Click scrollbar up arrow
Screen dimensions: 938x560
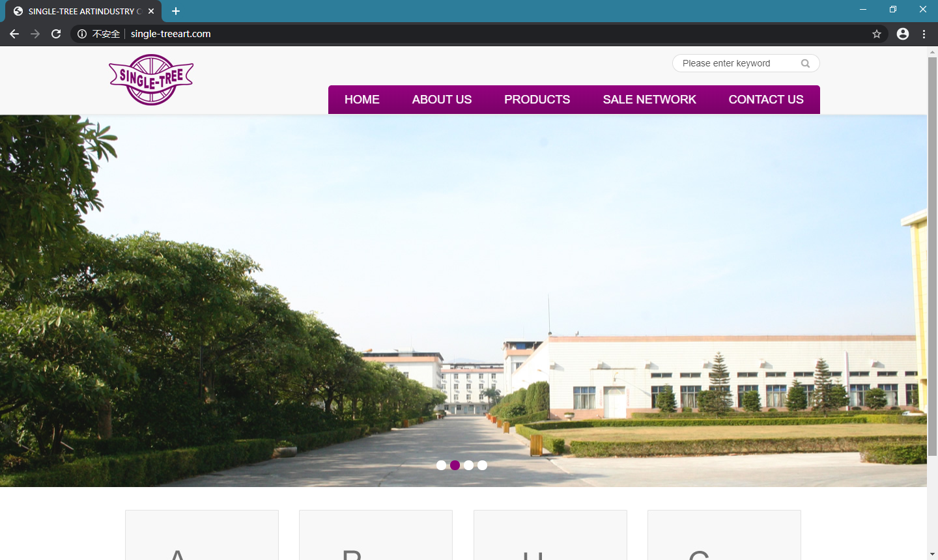pyautogui.click(x=932, y=51)
